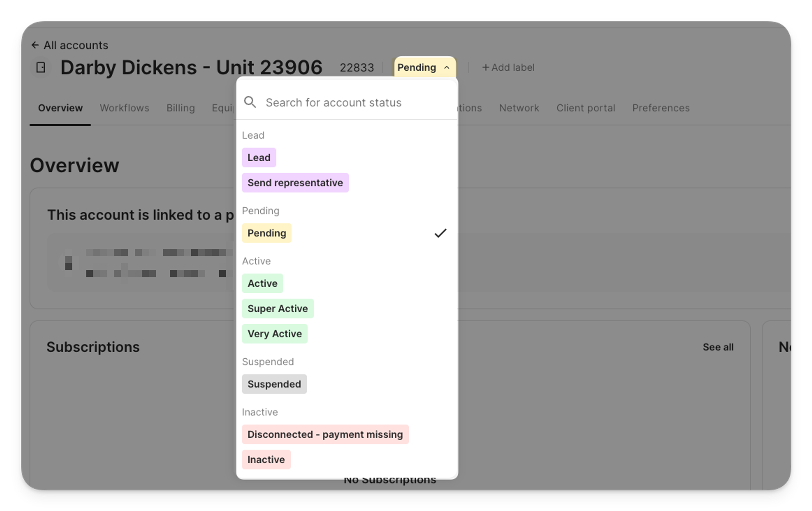The image size is (812, 511).
Task: Click the Darby Dickens - Unit 23906 title
Action: tap(191, 67)
